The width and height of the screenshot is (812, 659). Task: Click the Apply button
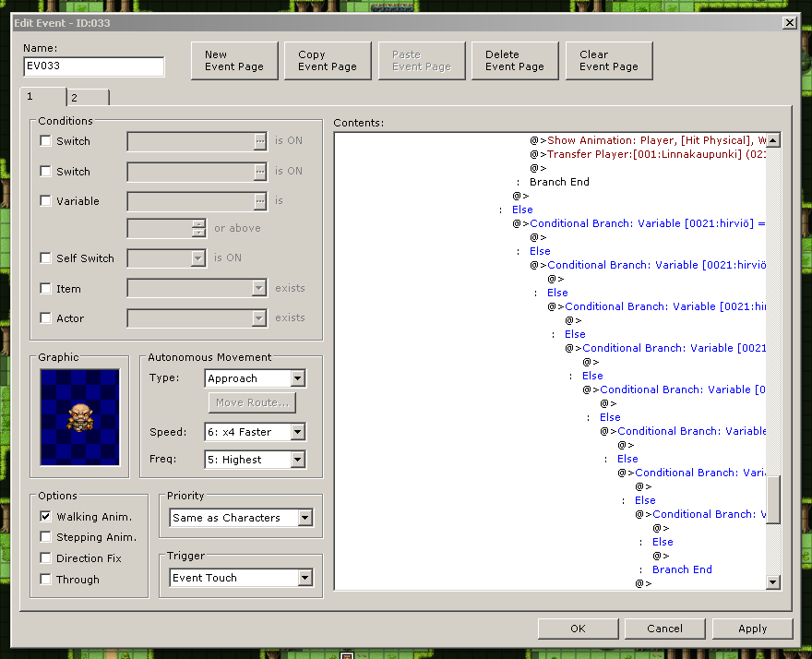pos(752,629)
